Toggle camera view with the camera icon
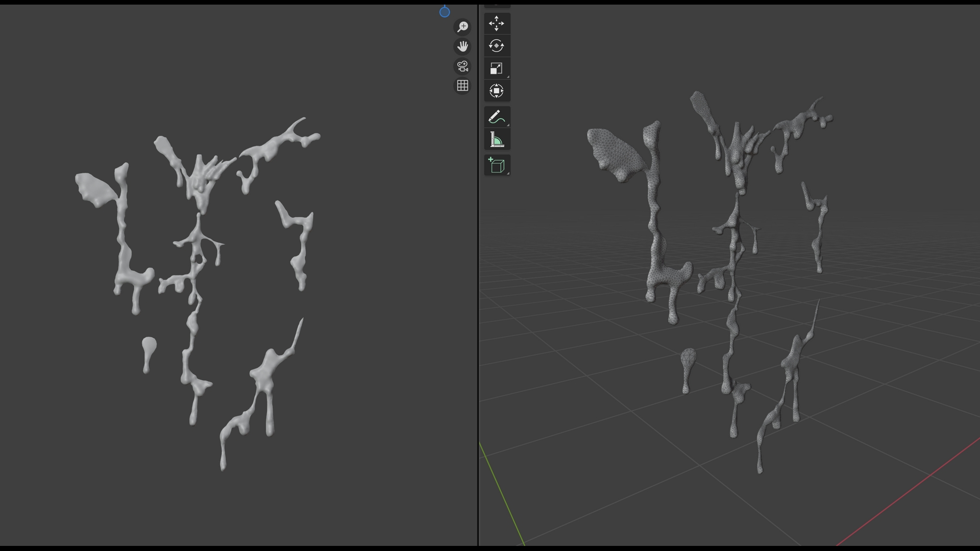The image size is (980, 551). point(462,66)
